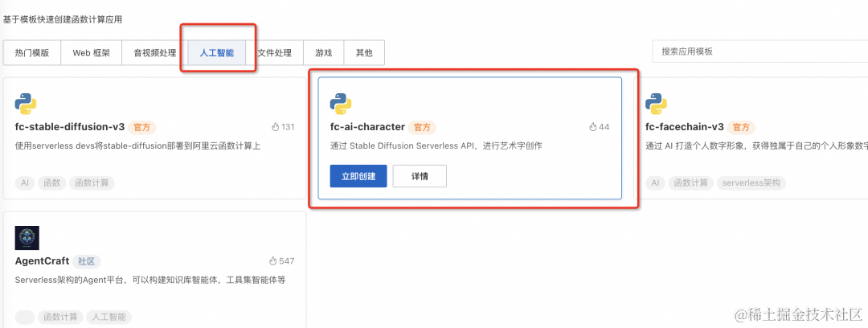The image size is (868, 328).
Task: Click 函数计算 tag on fc-stable-diffusion-v3 card
Action: point(92,182)
